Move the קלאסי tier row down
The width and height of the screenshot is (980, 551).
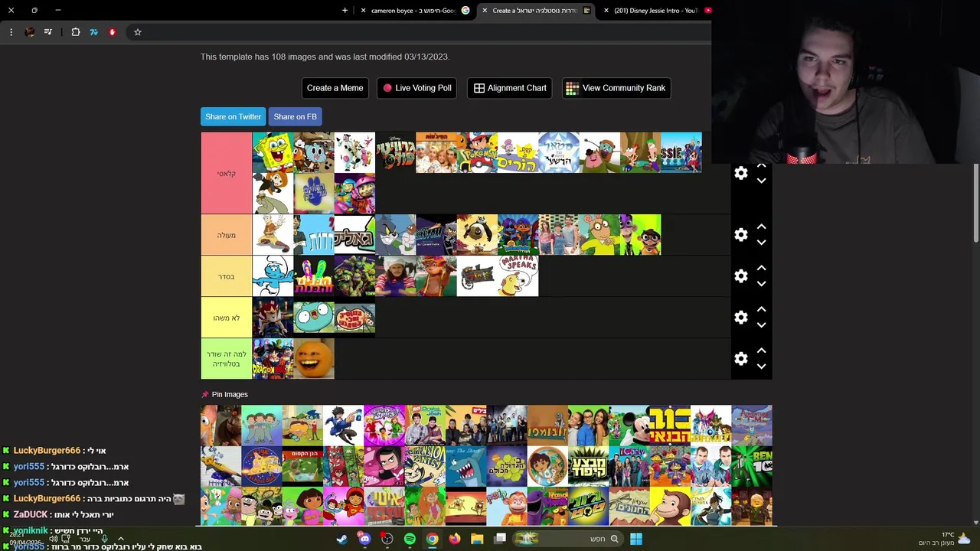pos(761,181)
